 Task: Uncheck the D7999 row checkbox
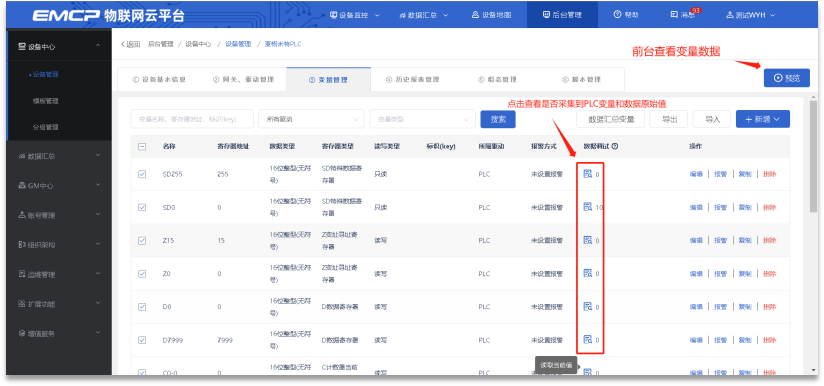[x=142, y=340]
